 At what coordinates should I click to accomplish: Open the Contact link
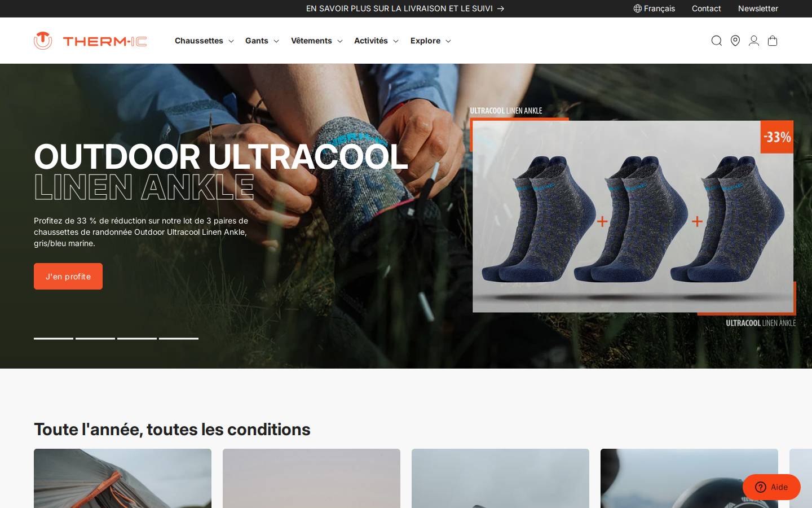pos(707,8)
